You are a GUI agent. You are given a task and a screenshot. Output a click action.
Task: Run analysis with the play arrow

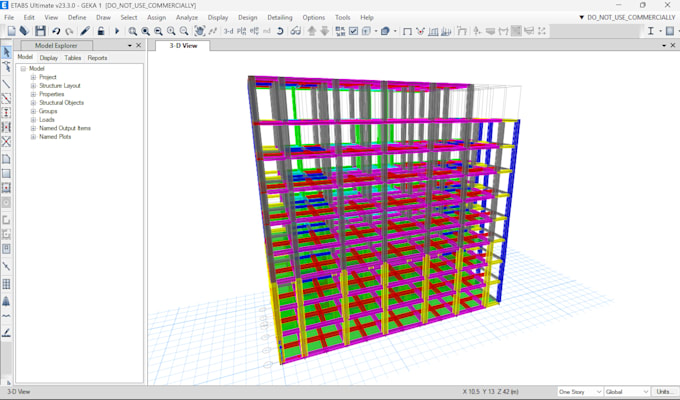click(117, 31)
